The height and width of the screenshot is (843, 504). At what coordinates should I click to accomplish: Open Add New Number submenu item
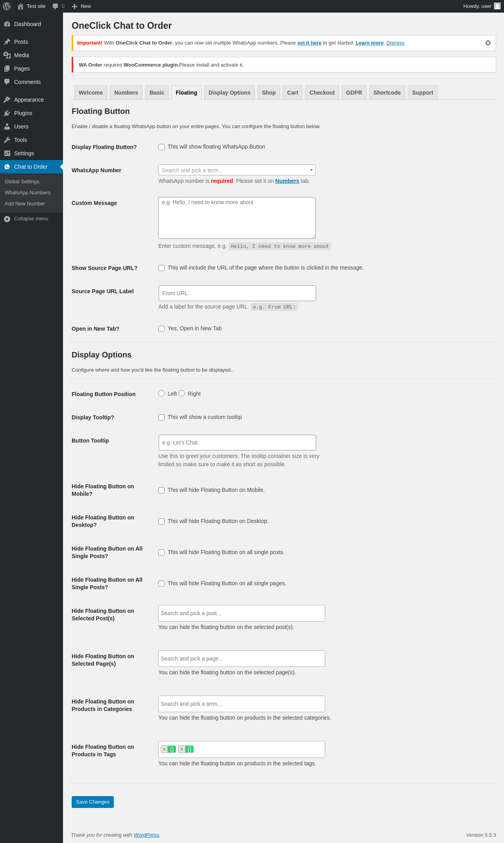25,204
